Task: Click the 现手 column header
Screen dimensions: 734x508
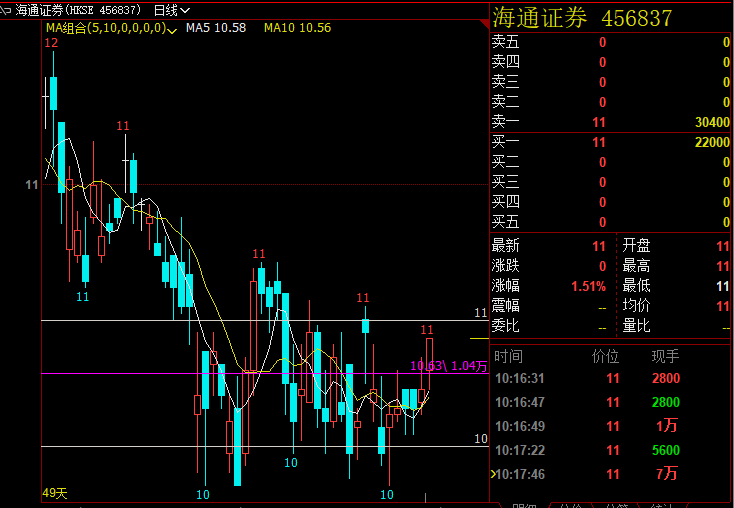Action: [x=665, y=356]
